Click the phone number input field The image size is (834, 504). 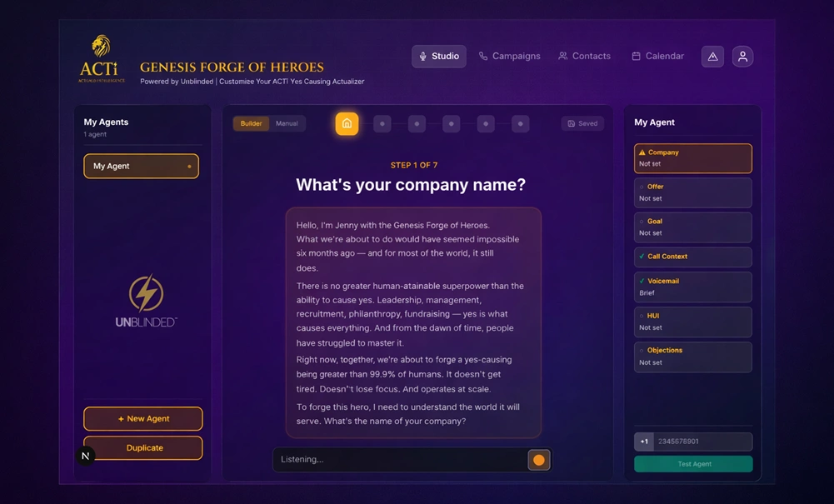click(702, 442)
